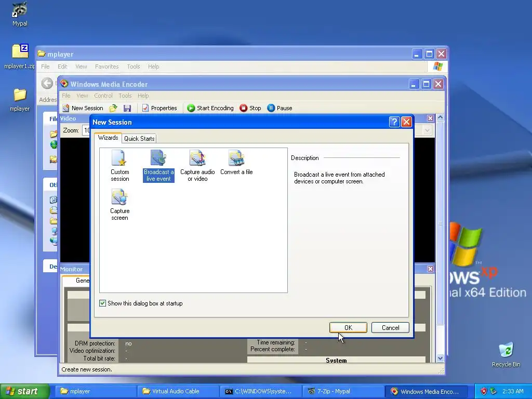This screenshot has height=399, width=532.
Task: Select the Broadcast a live event wizard
Action: pos(158,166)
